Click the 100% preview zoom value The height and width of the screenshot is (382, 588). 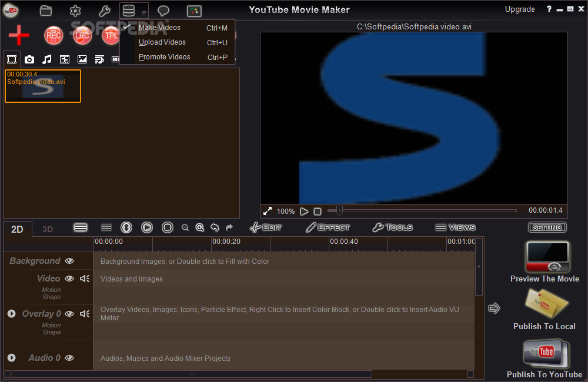tap(286, 212)
